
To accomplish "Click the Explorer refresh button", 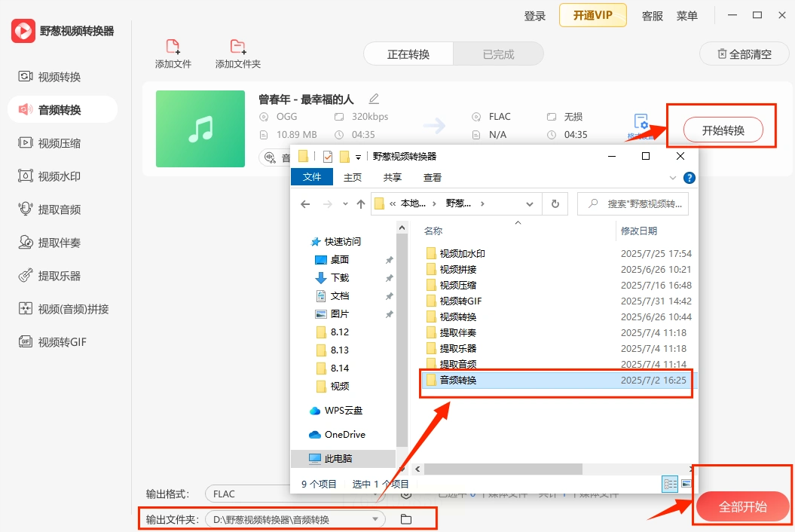I will pyautogui.click(x=555, y=204).
